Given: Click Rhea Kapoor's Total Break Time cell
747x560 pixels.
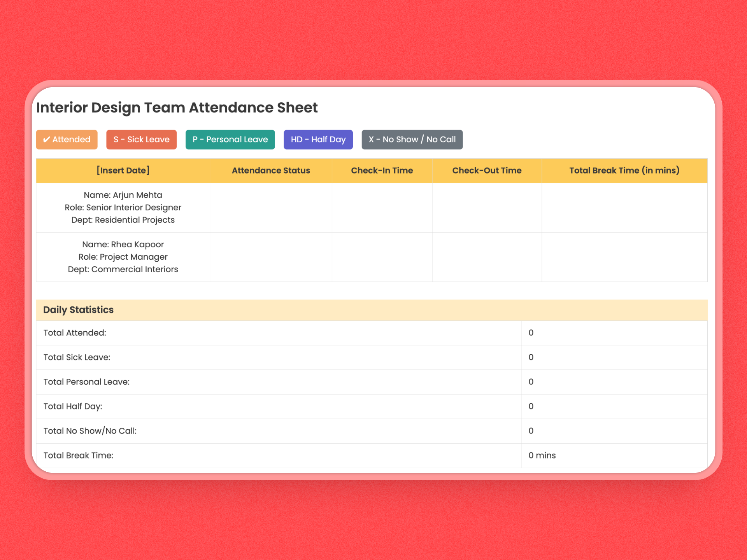Looking at the screenshot, I should (x=624, y=257).
